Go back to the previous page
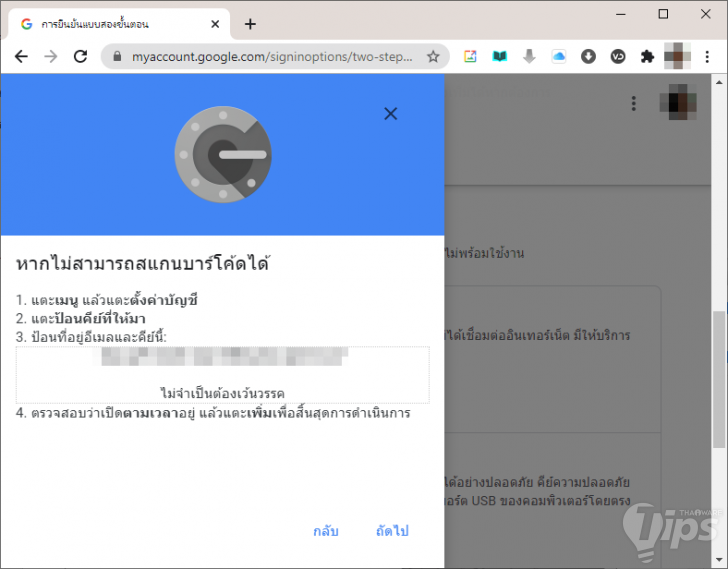Screen dimensions: 728x569 21,57
